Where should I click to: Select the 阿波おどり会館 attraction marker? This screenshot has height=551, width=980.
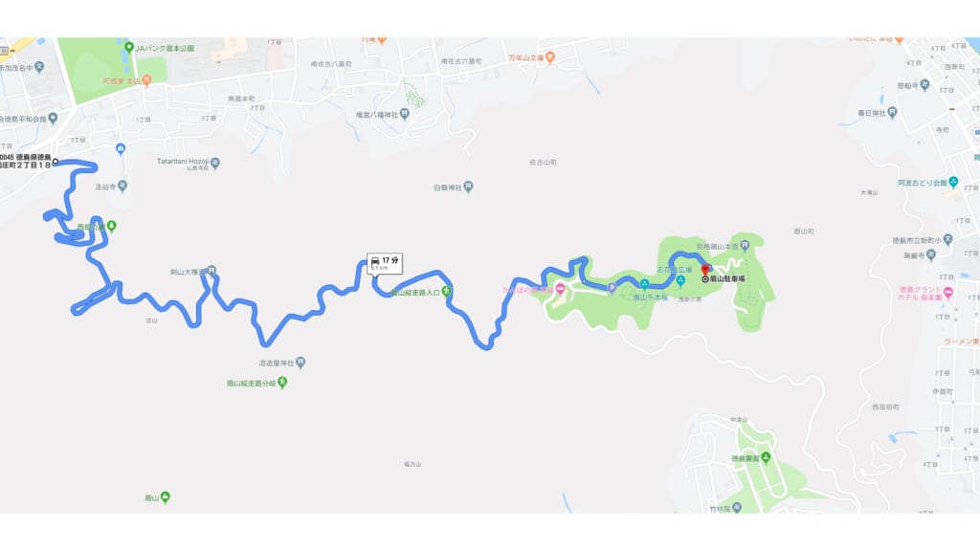tap(953, 182)
